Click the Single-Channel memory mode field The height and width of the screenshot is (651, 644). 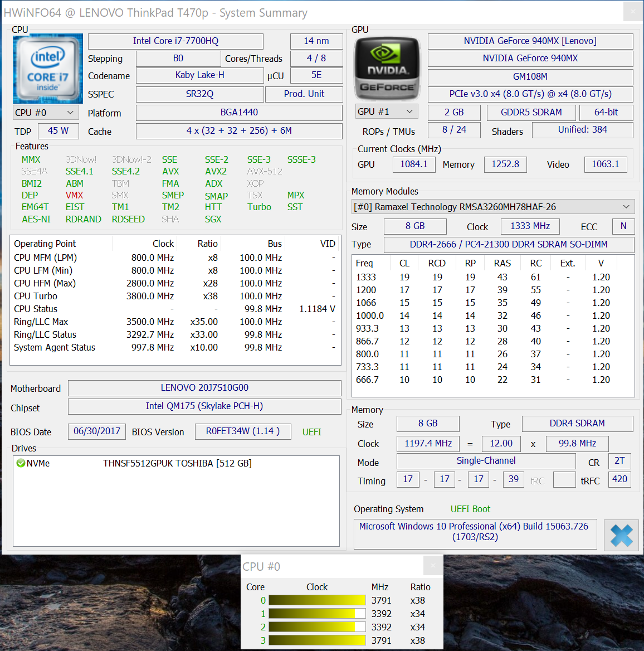pos(486,461)
